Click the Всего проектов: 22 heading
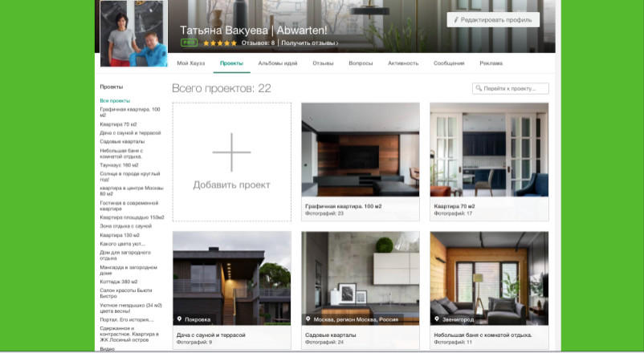The width and height of the screenshot is (644, 353). [222, 88]
